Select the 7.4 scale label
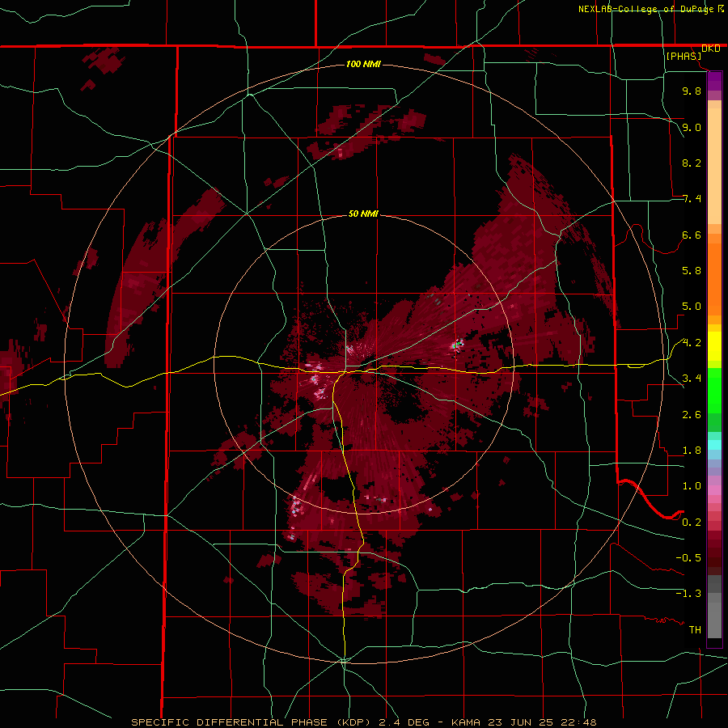Screen dimensions: 728x728 pyautogui.click(x=692, y=199)
